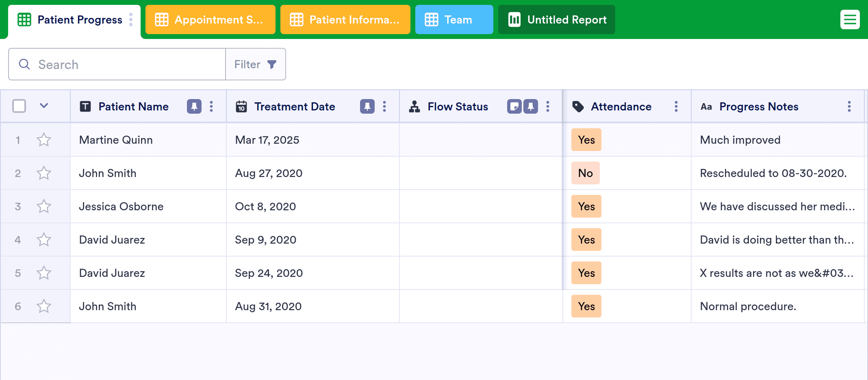This screenshot has width=868, height=380.
Task: Expand the selection dropdown chevron in header
Action: pos(44,106)
